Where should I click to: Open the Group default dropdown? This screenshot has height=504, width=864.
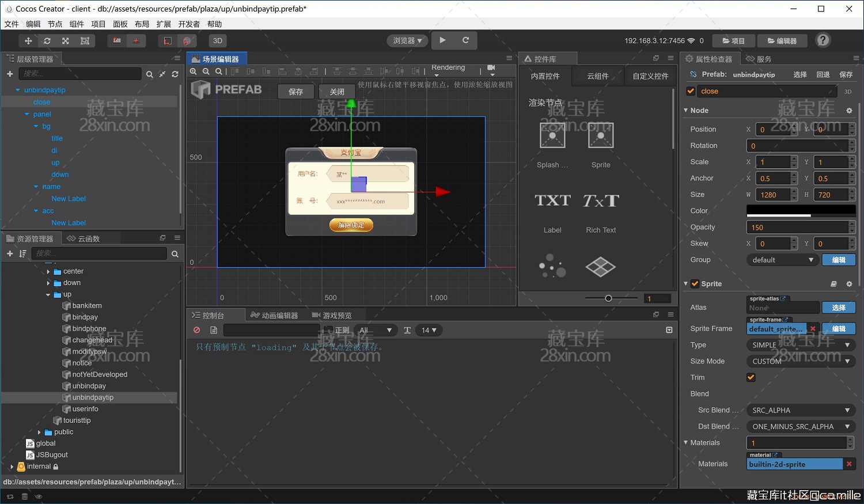pos(783,260)
